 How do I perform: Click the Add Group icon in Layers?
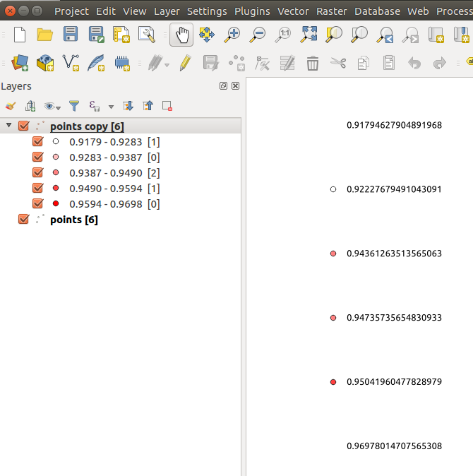pos(30,106)
